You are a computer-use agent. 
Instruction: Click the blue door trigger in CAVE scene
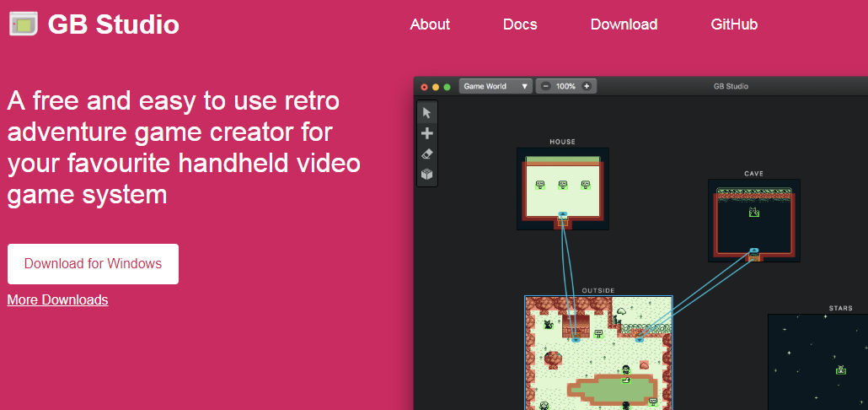point(754,251)
